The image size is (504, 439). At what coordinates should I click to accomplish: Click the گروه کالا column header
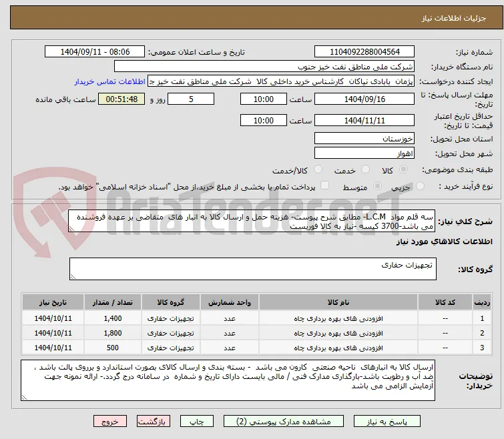(x=171, y=302)
